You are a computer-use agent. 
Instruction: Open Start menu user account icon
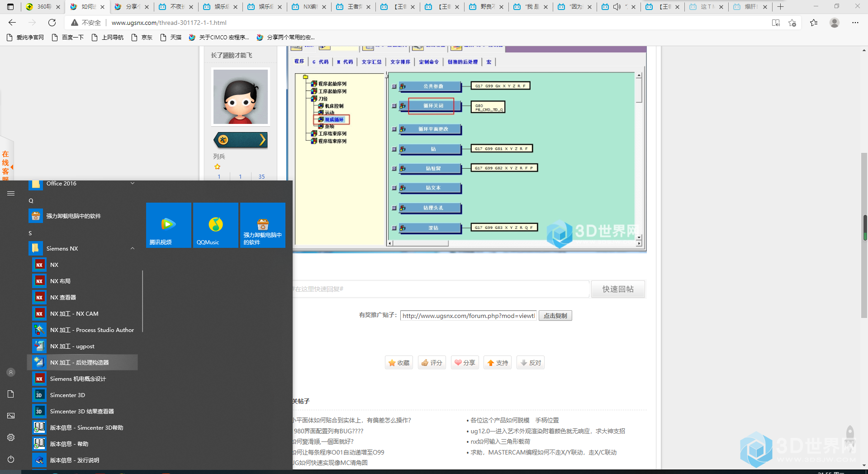tap(11, 372)
